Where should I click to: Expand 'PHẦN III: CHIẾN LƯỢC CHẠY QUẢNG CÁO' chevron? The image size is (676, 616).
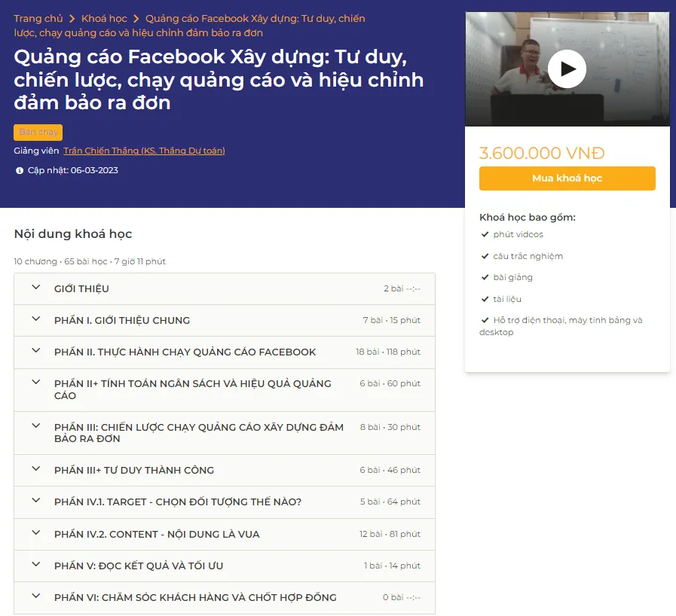[x=35, y=426]
